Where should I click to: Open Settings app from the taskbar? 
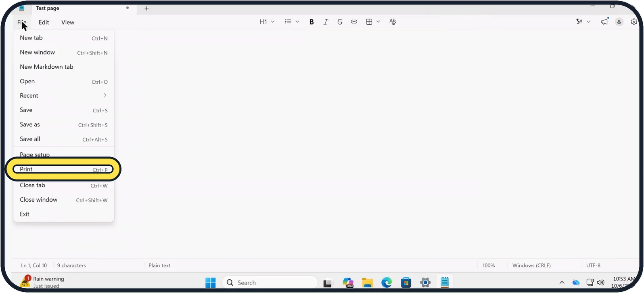coord(425,282)
